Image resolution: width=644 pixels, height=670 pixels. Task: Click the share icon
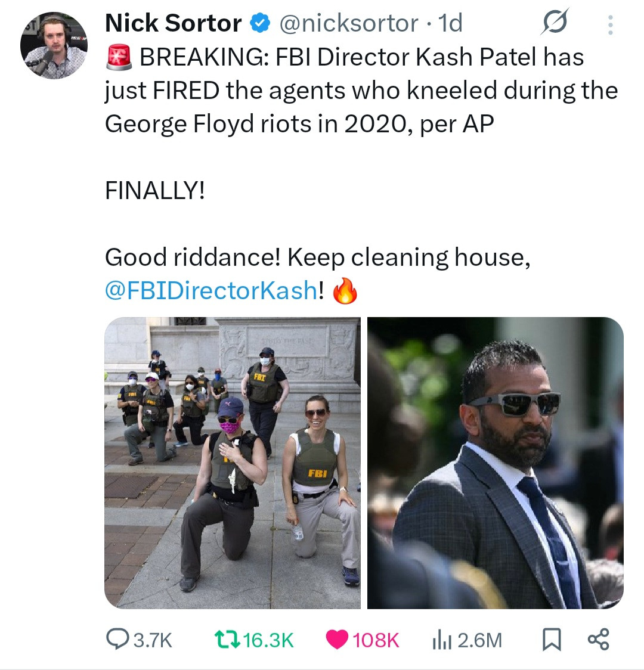[598, 639]
